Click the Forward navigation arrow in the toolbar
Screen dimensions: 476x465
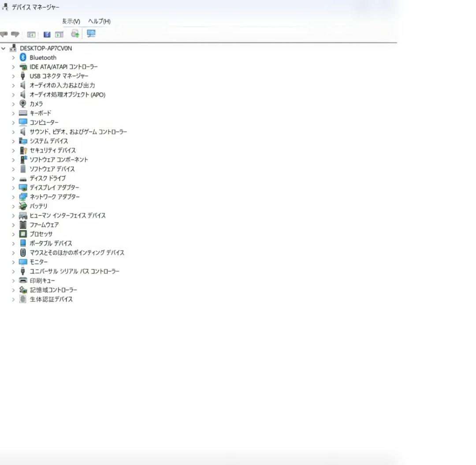[x=15, y=34]
